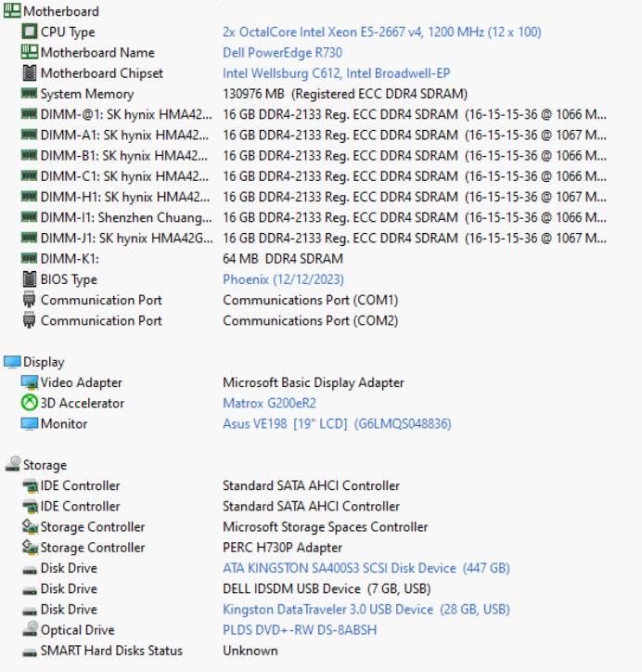
Task: Select the Communications Port (COM1) value
Action: pos(311,300)
